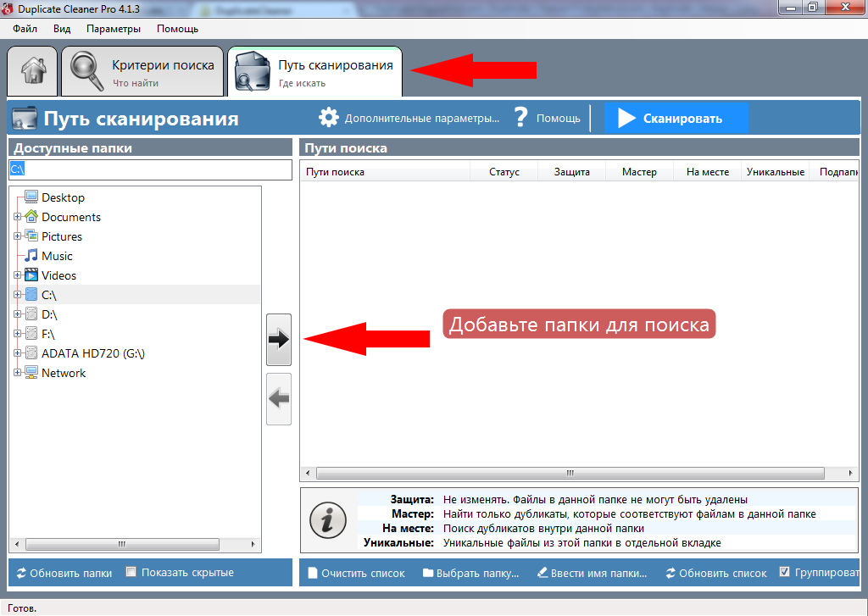
Task: Click the Home tab house icon
Action: pos(32,70)
